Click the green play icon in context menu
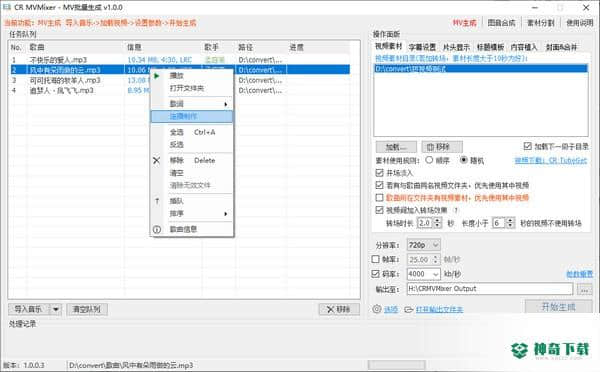Viewport: 600px width, 372px height. [157, 76]
